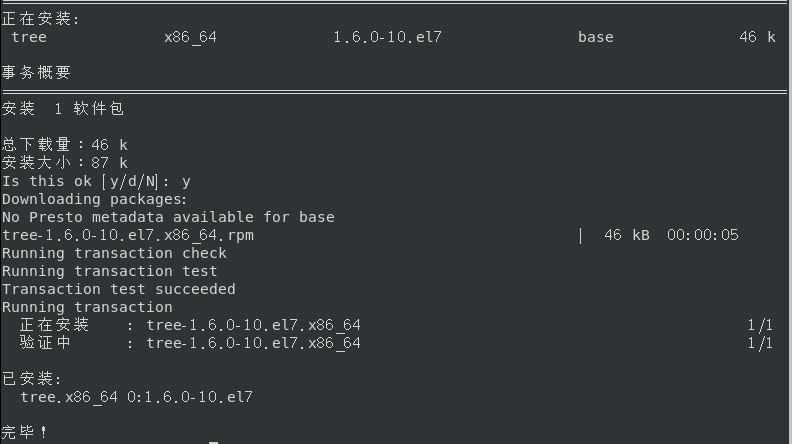Image resolution: width=792 pixels, height=444 pixels.
Task: Click the "tree.x86_64 0:1.6.0-10.el7" installed entry
Action: [136, 397]
